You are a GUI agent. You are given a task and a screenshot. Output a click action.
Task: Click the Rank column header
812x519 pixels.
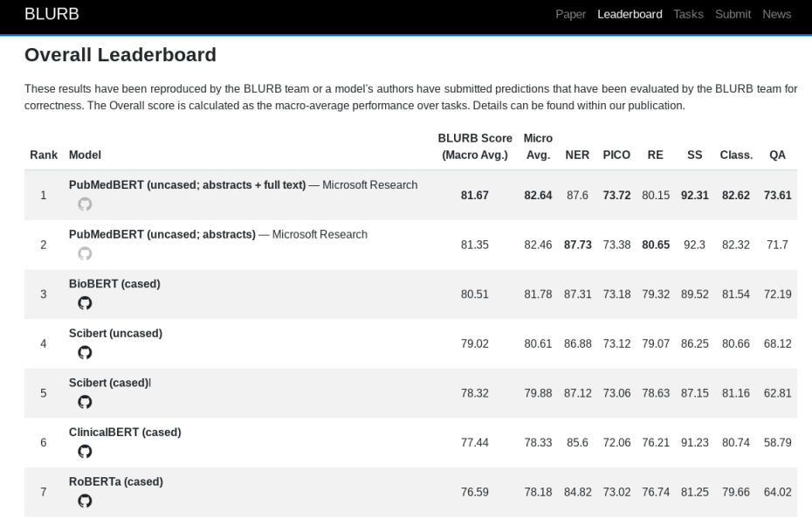pyautogui.click(x=44, y=155)
